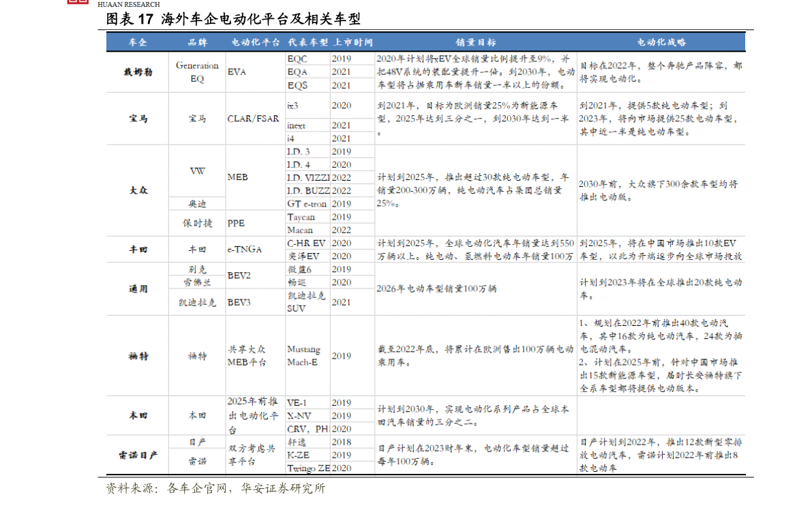Click the 雪佛兰 brand cell
Screen dimensions: 812x508
pyautogui.click(x=197, y=283)
